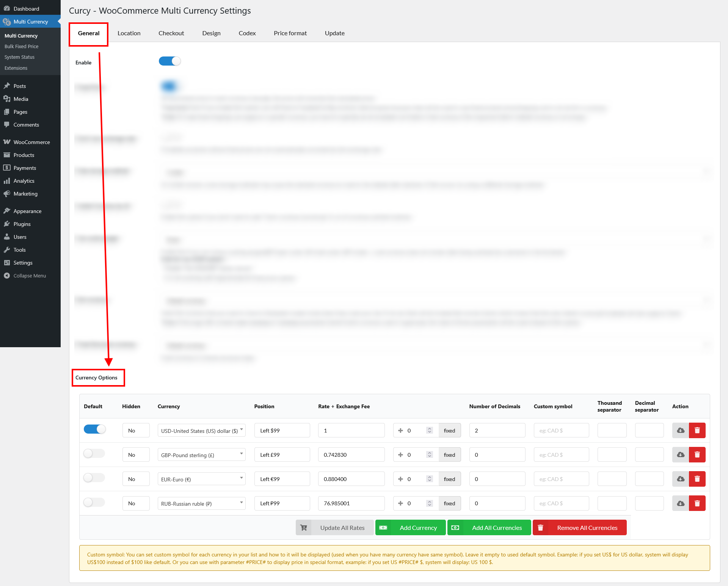The width and height of the screenshot is (728, 586).
Task: Open the GBP-Pound sterling currency dropdown
Action: click(202, 455)
